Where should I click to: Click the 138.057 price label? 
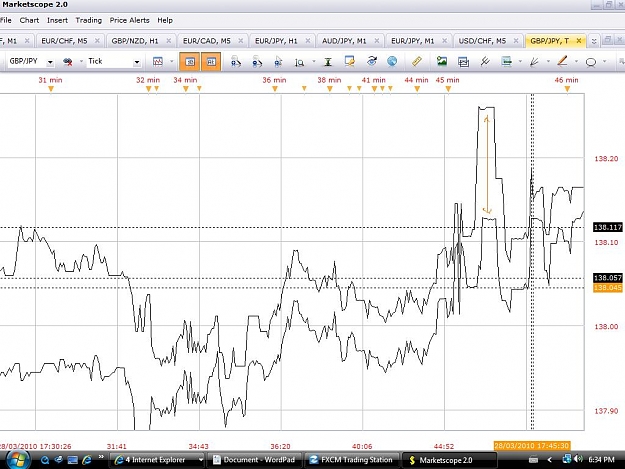607,278
